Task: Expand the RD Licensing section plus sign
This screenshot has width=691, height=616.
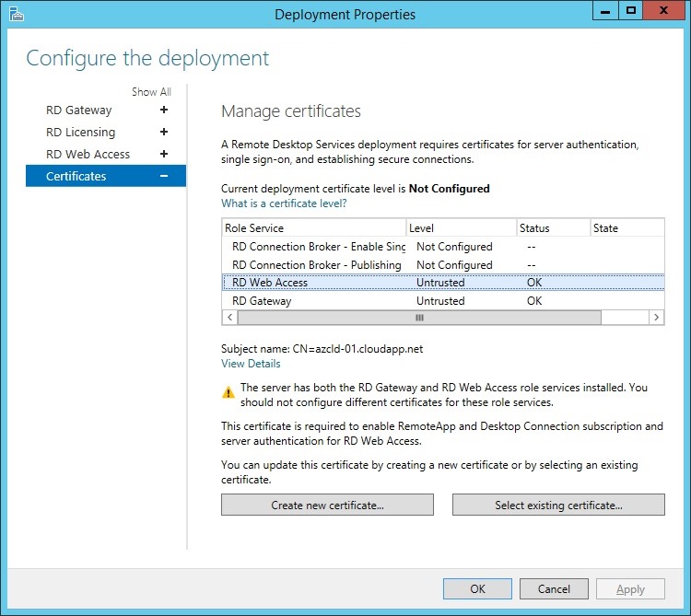Action: click(164, 132)
